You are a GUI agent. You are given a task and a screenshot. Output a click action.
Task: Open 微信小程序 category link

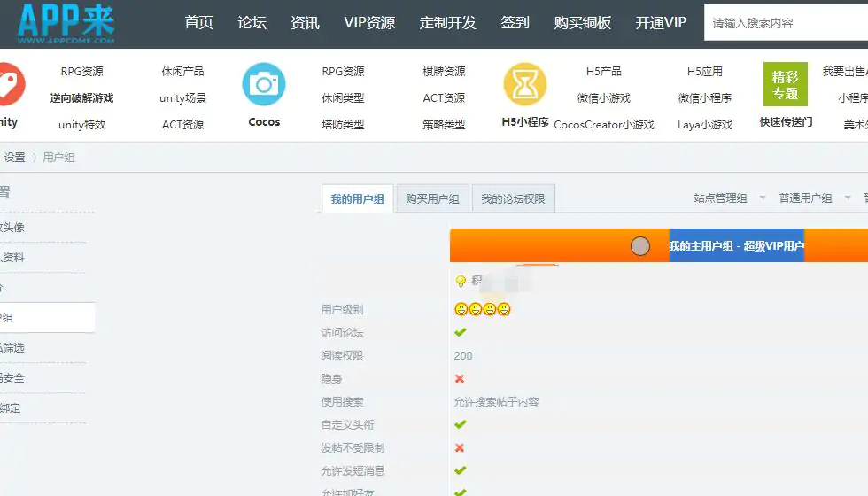[x=705, y=98]
